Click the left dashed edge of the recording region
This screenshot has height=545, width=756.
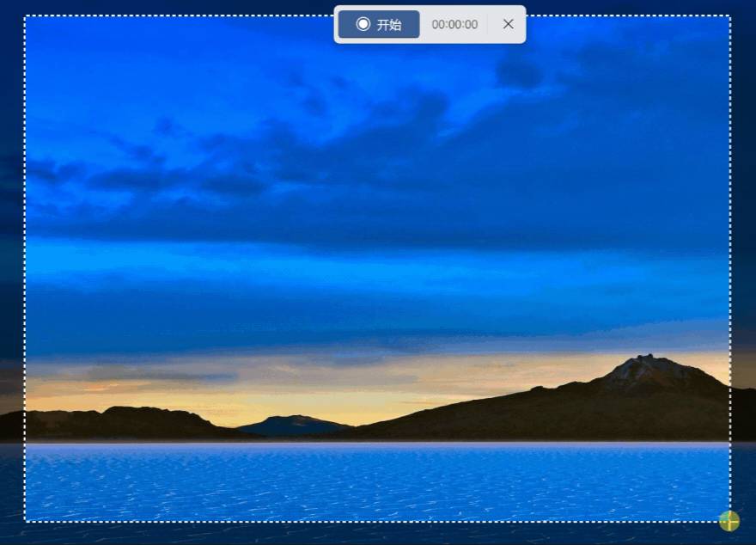(x=25, y=268)
